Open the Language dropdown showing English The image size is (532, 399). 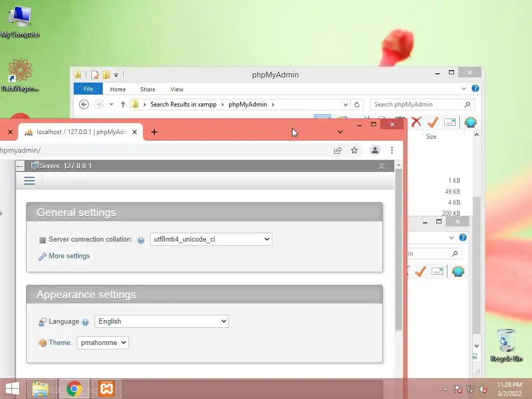point(162,321)
